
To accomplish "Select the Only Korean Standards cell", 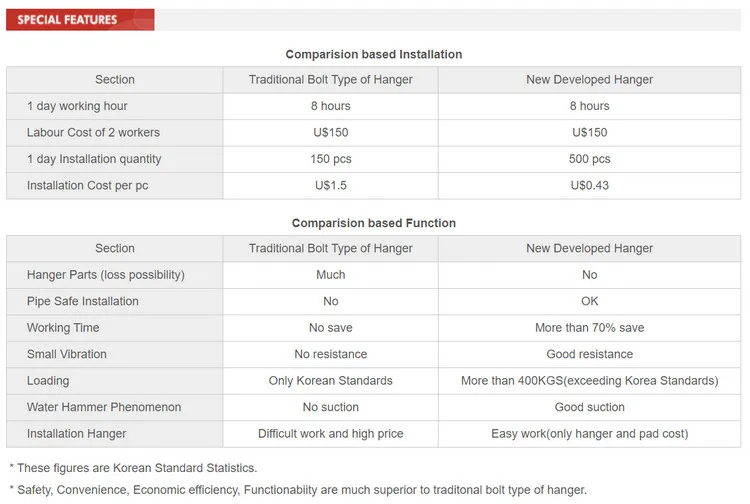I will point(331,381).
